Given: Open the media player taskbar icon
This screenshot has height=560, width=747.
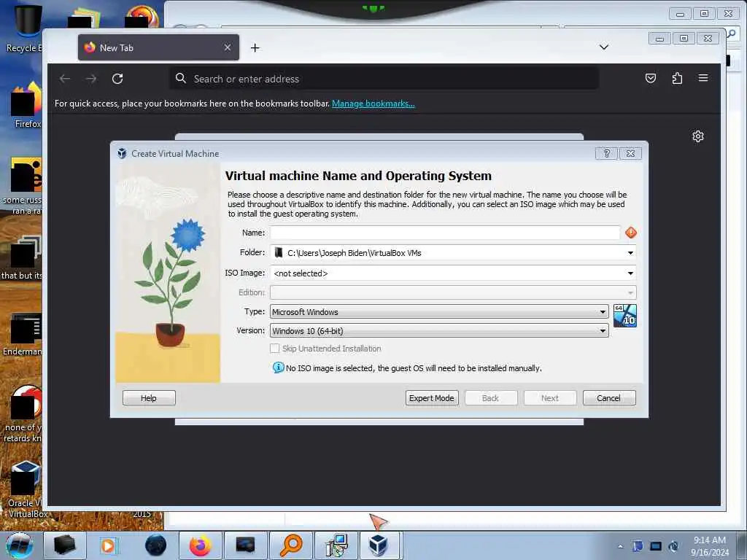Looking at the screenshot, I should [x=109, y=545].
